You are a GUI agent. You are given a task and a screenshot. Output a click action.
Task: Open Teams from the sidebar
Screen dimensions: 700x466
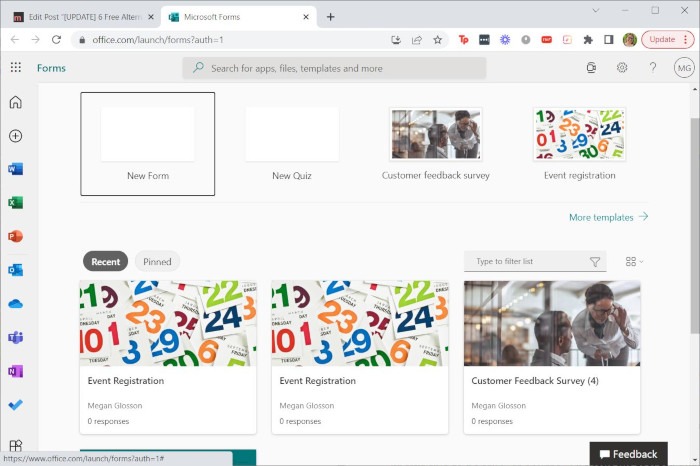16,337
